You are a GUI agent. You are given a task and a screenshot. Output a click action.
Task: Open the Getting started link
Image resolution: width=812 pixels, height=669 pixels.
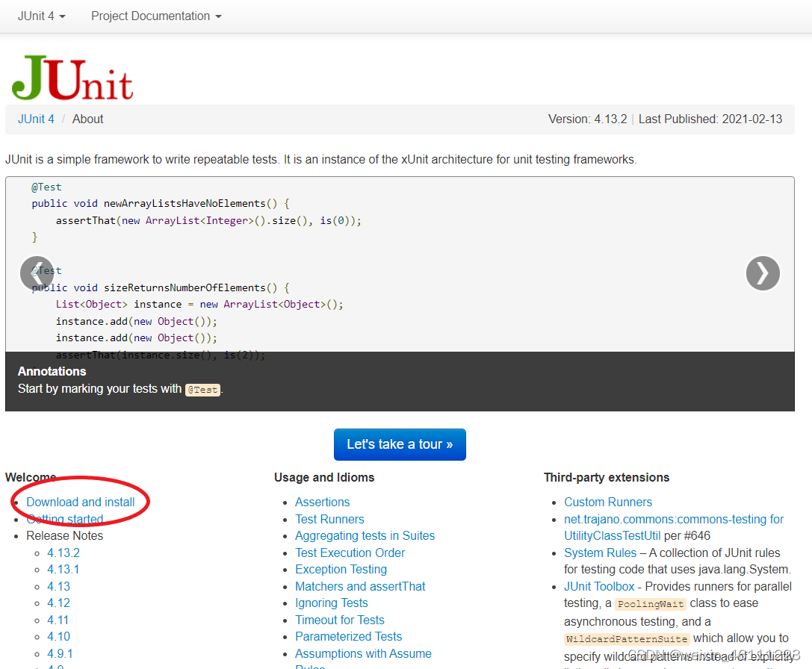point(65,519)
